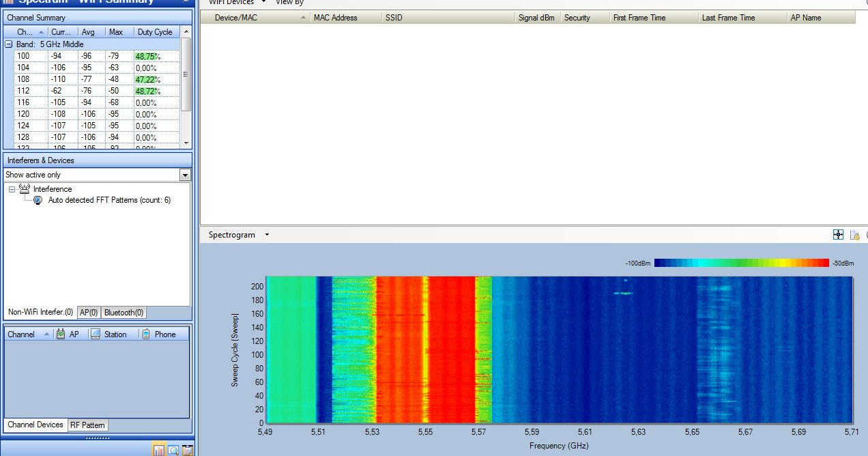Viewport: 868px width, 456px height.
Task: Switch to the AP(0) tab
Action: point(89,313)
